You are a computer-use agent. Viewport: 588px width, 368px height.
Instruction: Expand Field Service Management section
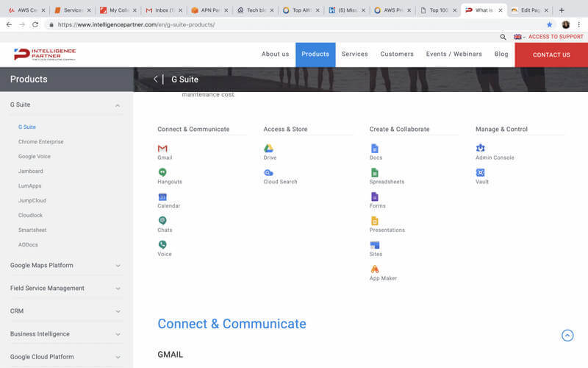118,289
